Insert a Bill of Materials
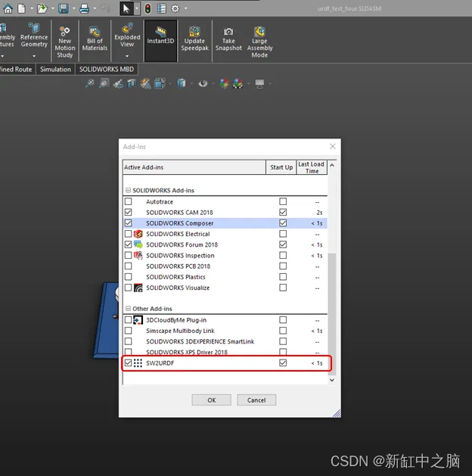This screenshot has height=476, width=472. (95, 39)
